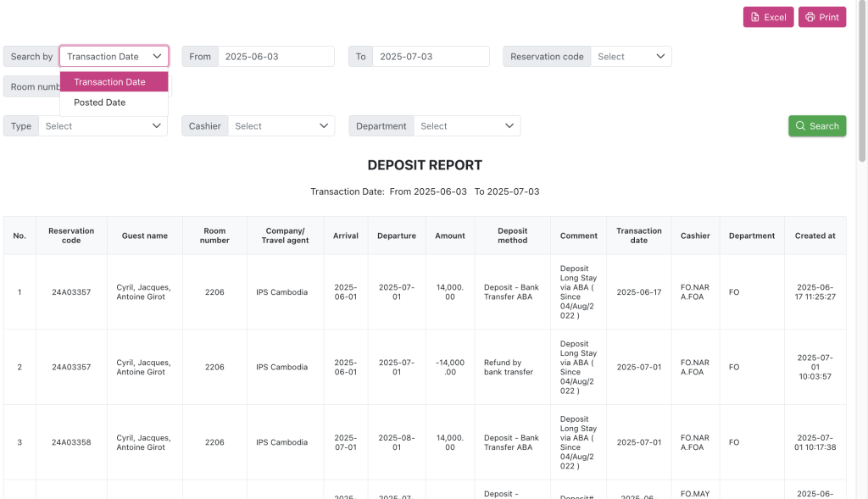The height and width of the screenshot is (499, 868).
Task: Click the From date input field
Action: [x=275, y=57]
